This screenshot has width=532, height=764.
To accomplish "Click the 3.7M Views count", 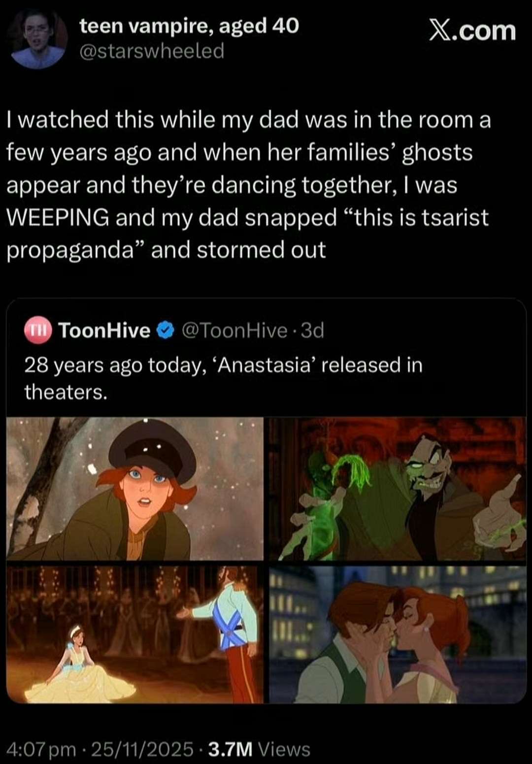I will (x=259, y=749).
